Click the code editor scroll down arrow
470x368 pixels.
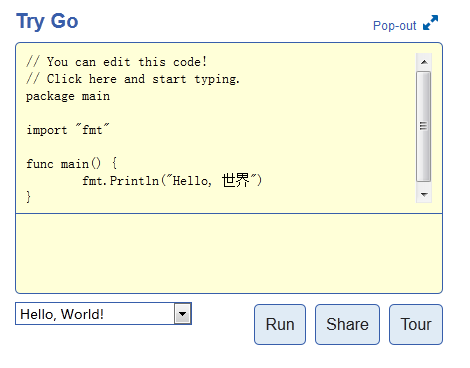(424, 194)
